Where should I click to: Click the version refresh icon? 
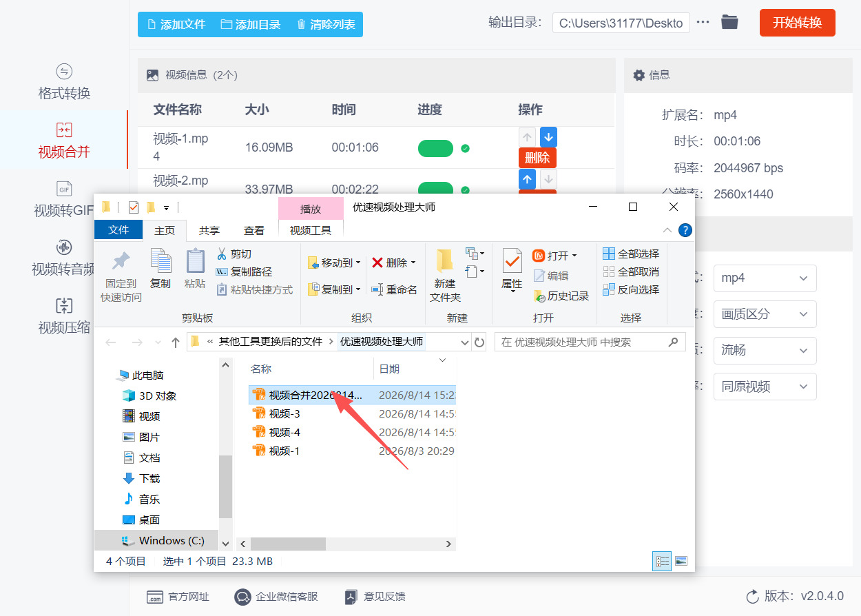pos(753,596)
